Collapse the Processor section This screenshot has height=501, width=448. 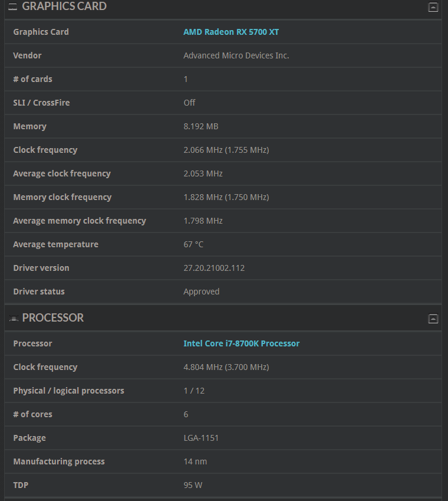(433, 319)
